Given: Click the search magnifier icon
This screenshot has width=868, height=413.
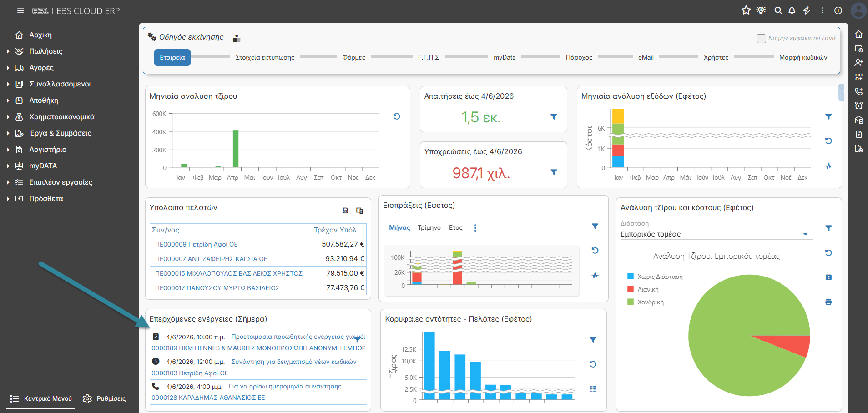Looking at the screenshot, I should coord(778,10).
